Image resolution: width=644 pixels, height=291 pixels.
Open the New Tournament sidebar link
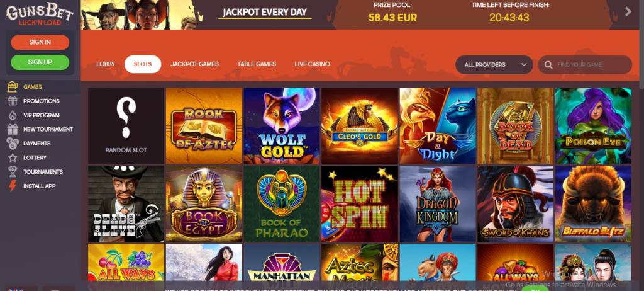48,129
